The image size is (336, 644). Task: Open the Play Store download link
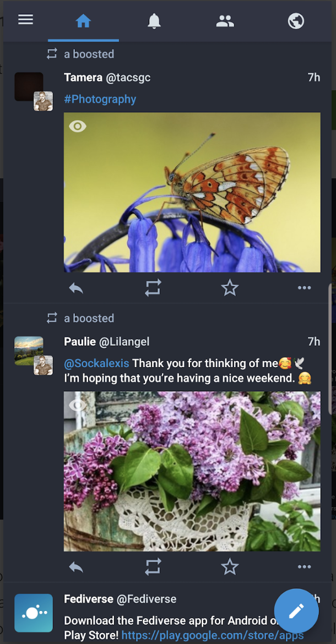click(212, 636)
